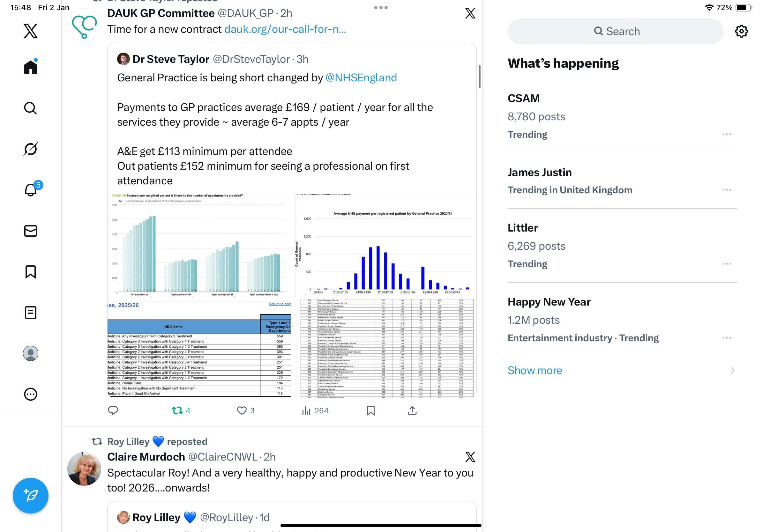Go to Home tab in sidebar
762x532 pixels.
[31, 67]
